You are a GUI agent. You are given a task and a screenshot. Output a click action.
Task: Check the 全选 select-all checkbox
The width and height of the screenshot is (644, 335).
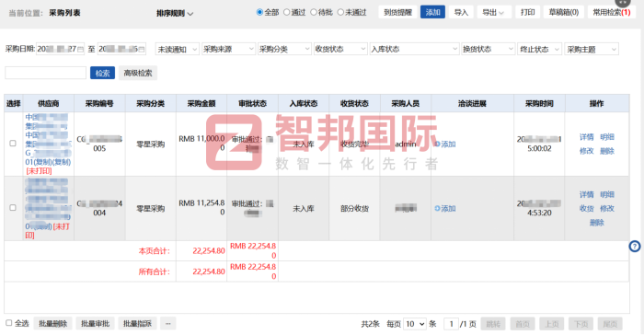point(8,323)
